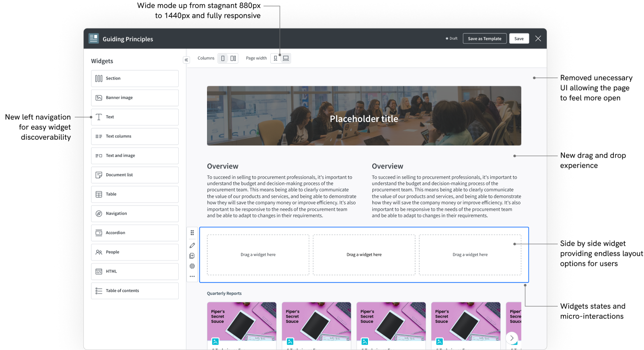Screen dimensions: 644x350
Task: Click the Text widget icon
Action: tap(99, 117)
